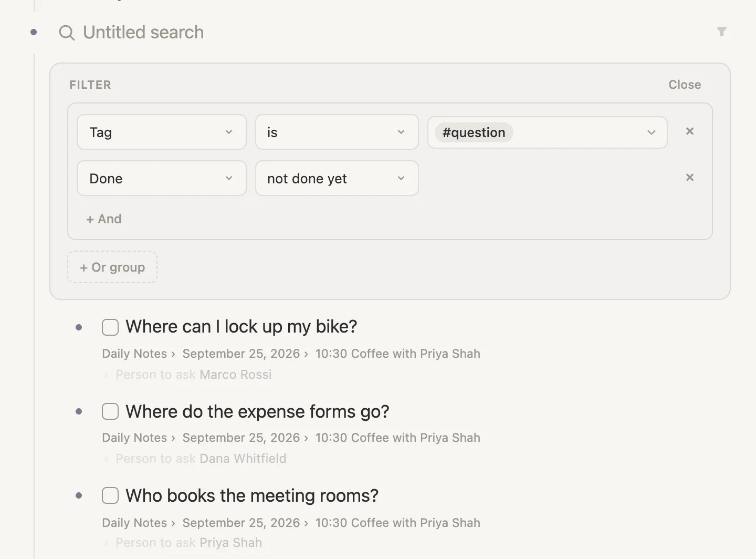Screen dimensions: 756x559
Task: Click the 'Who books the meeting rooms?' text
Action: coord(252,495)
